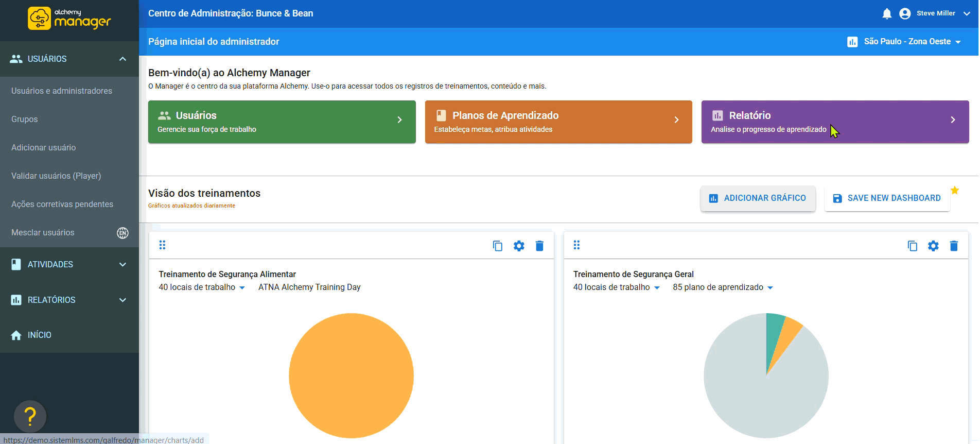
Task: Expand the ATIVIDADES sidebar section
Action: point(122,264)
